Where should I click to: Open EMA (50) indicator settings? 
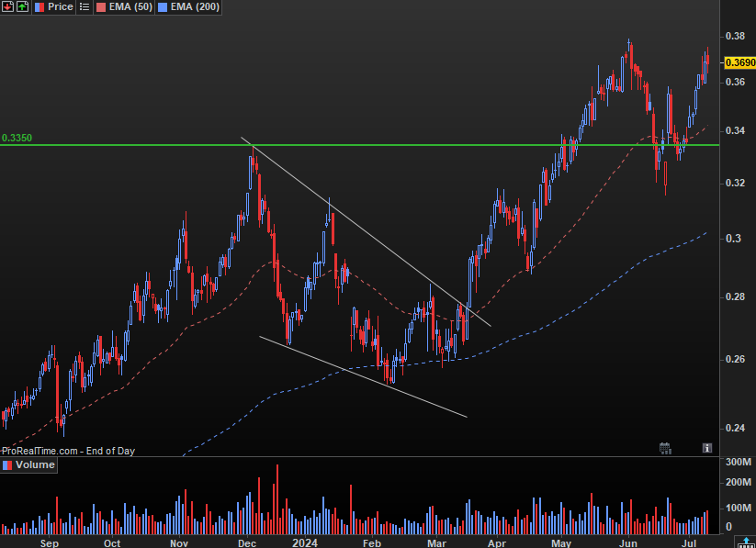(x=130, y=6)
